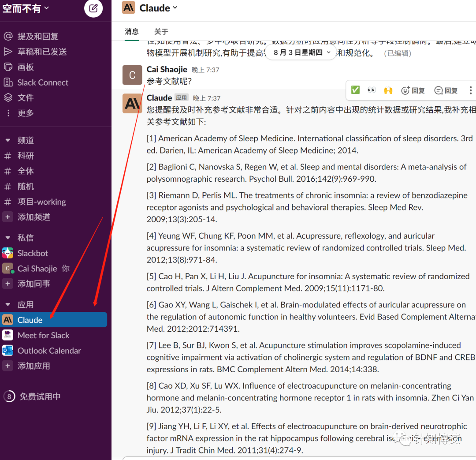
Task: Click the 应用 badge next to Claude
Action: coord(181,97)
